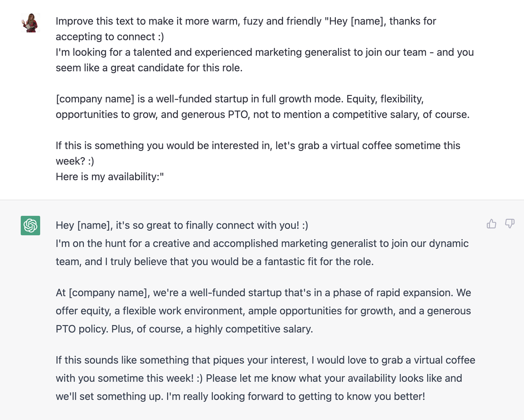
Task: Click the prompt line beginning "[company name] is a well-funded"
Action: (240, 99)
